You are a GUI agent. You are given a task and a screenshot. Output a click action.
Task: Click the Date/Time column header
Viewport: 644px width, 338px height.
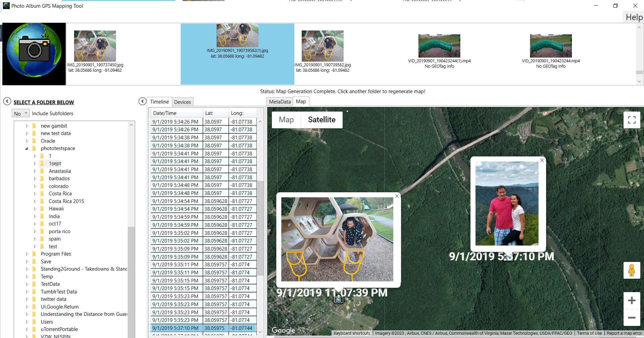click(x=176, y=113)
